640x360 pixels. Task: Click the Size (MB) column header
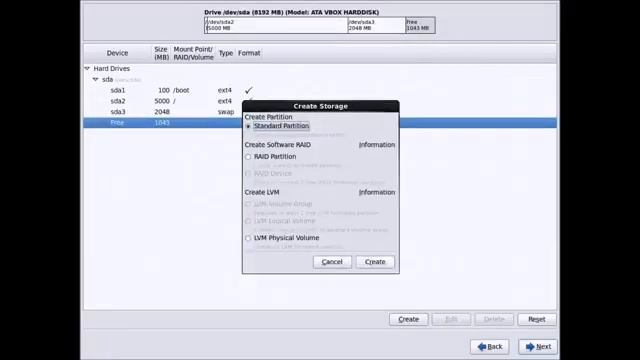[x=161, y=53]
